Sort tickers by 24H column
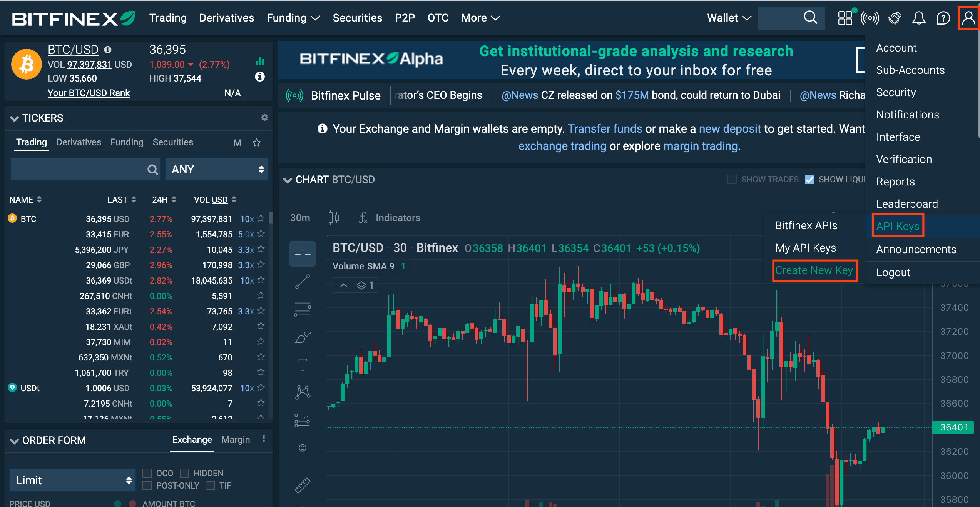The image size is (980, 507). coord(164,200)
